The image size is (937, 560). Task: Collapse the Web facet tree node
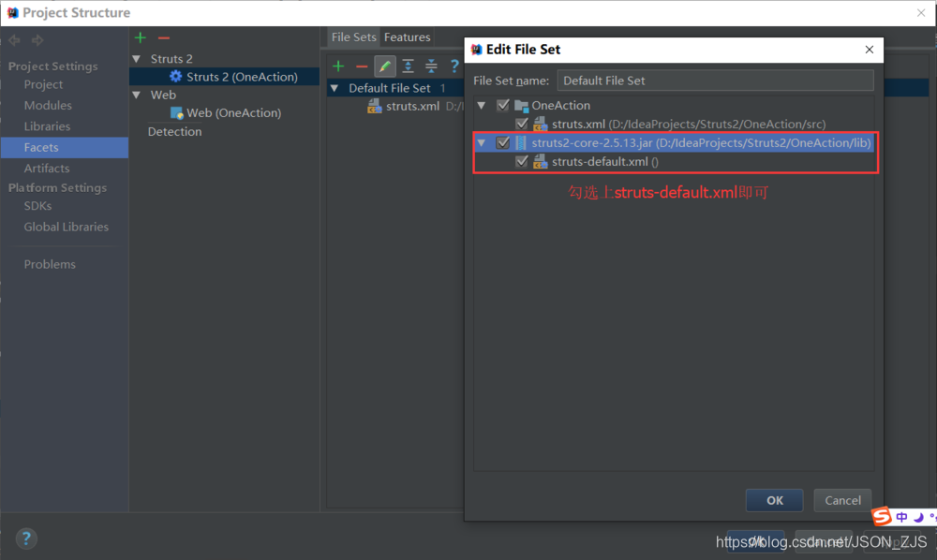[x=137, y=95]
